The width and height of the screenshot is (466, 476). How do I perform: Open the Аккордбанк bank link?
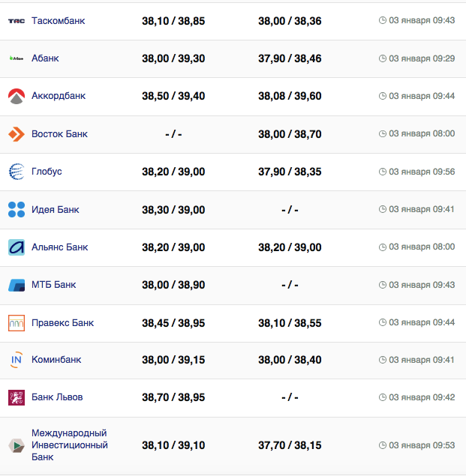coord(59,96)
